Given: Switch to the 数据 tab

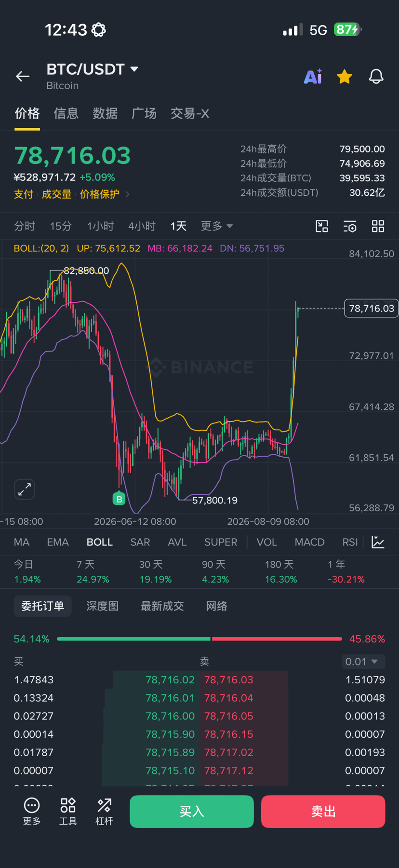Looking at the screenshot, I should click(105, 113).
